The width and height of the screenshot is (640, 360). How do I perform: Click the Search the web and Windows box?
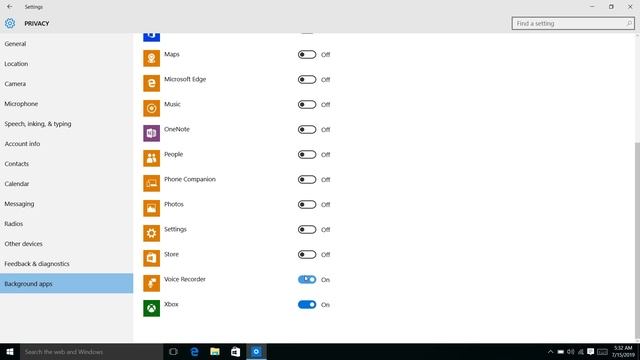coord(91,352)
